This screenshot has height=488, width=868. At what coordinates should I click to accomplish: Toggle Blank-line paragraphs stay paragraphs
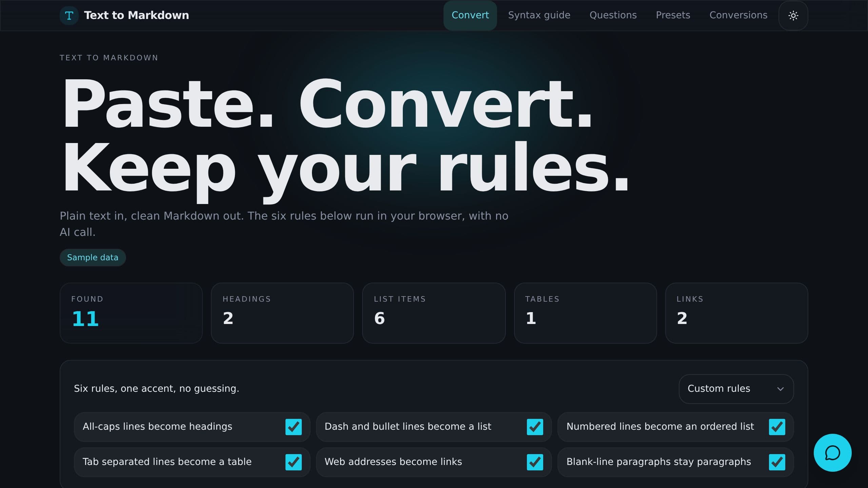coord(777,462)
